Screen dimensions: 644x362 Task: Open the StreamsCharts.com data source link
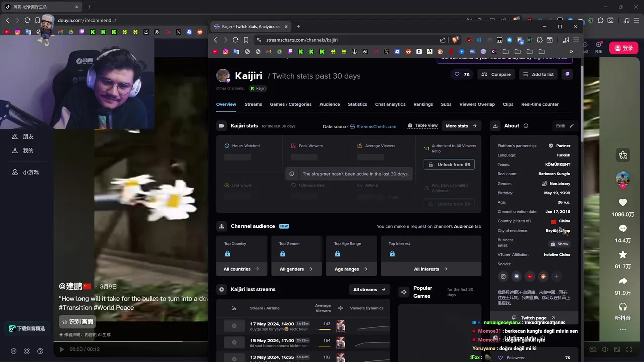[x=373, y=126]
